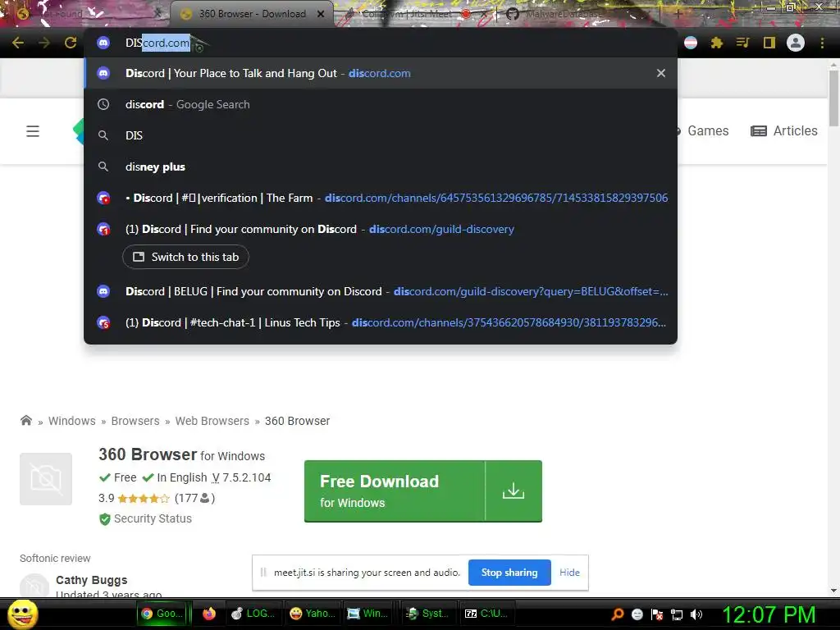Open the Chrome profile avatar icon
Image resolution: width=840 pixels, height=630 pixels.
(x=796, y=43)
